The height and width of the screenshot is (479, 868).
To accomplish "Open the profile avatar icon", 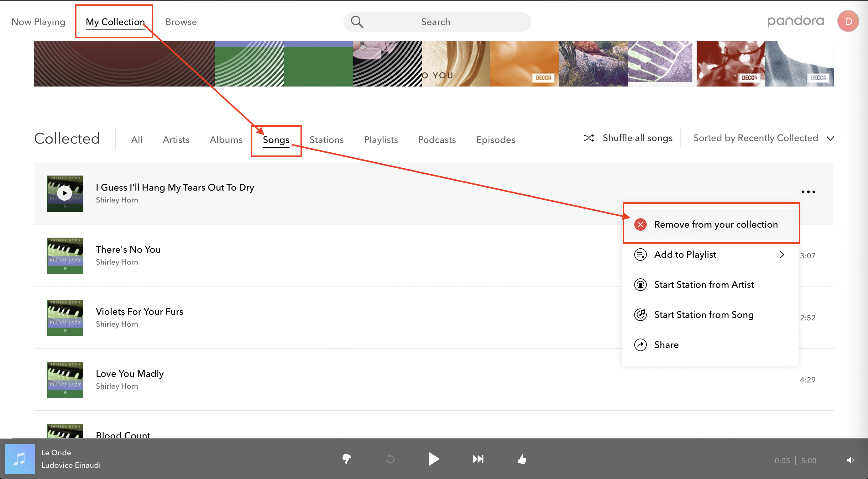I will [848, 21].
